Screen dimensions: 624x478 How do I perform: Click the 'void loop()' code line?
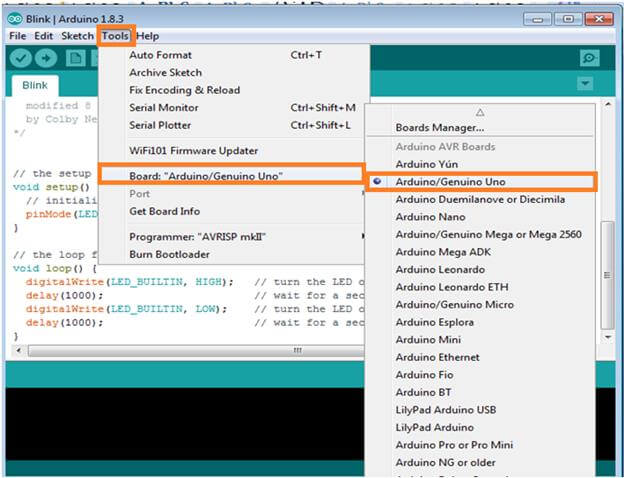(x=55, y=268)
